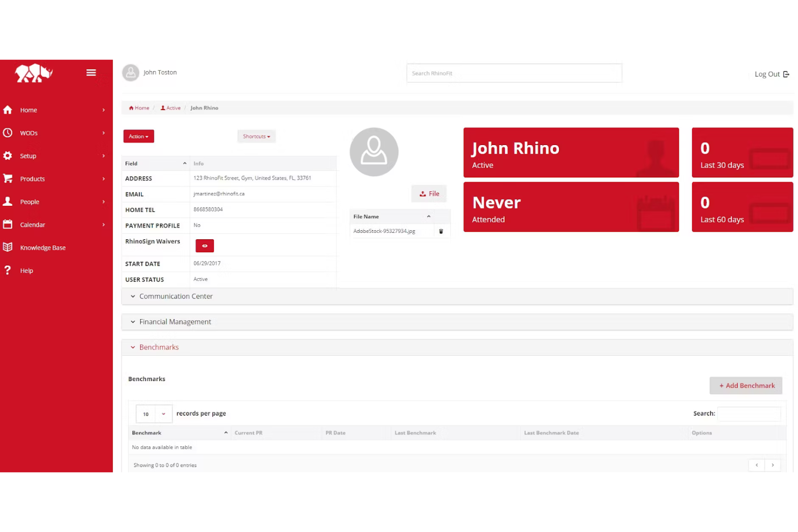Open the Knowledge Base icon

point(8,247)
